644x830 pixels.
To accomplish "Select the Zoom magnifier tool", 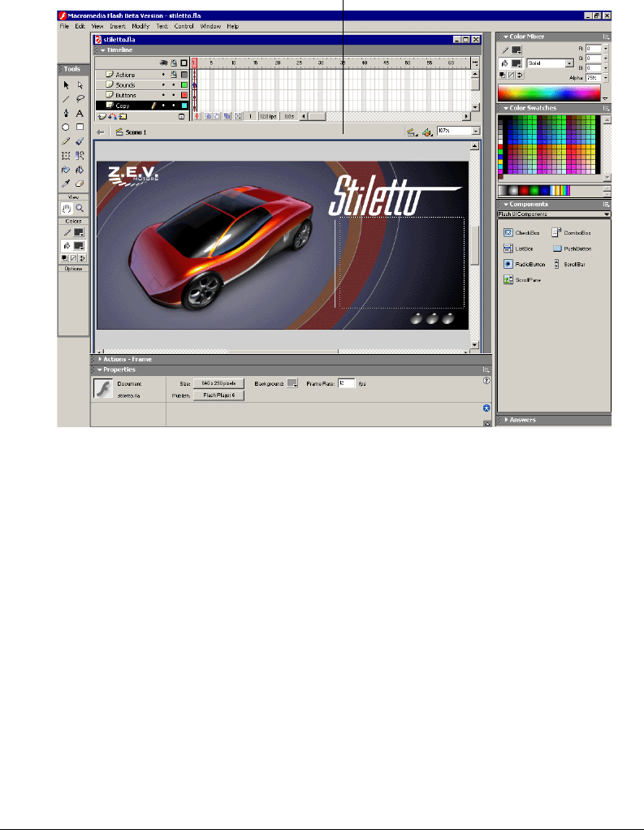I will [80, 209].
